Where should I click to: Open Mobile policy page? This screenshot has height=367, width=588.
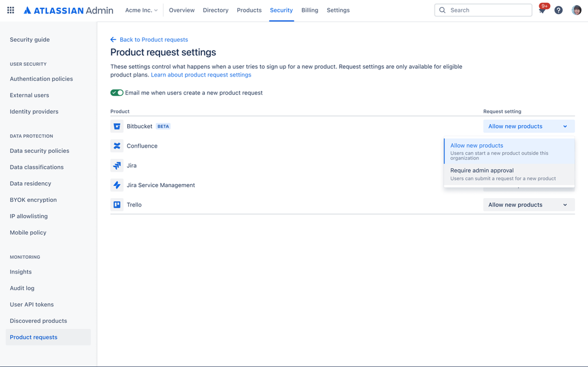[28, 232]
